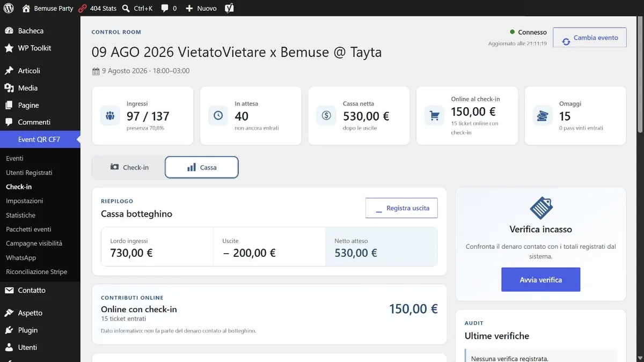This screenshot has width=644, height=362.
Task: Switch to the Check-in tab
Action: coord(129,167)
